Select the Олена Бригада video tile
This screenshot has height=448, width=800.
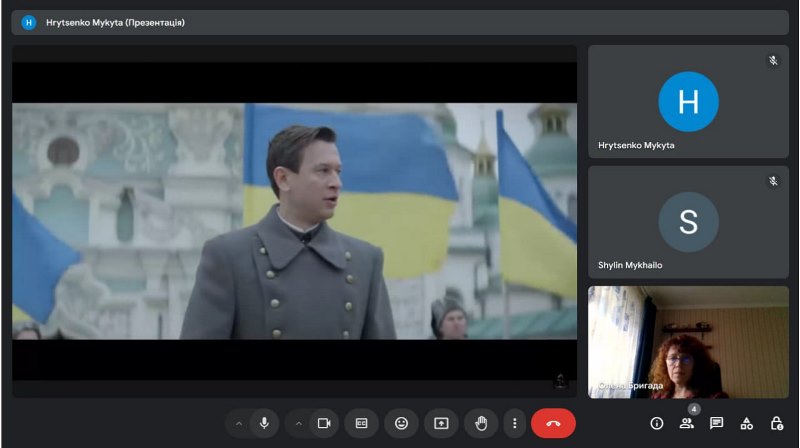[688, 342]
